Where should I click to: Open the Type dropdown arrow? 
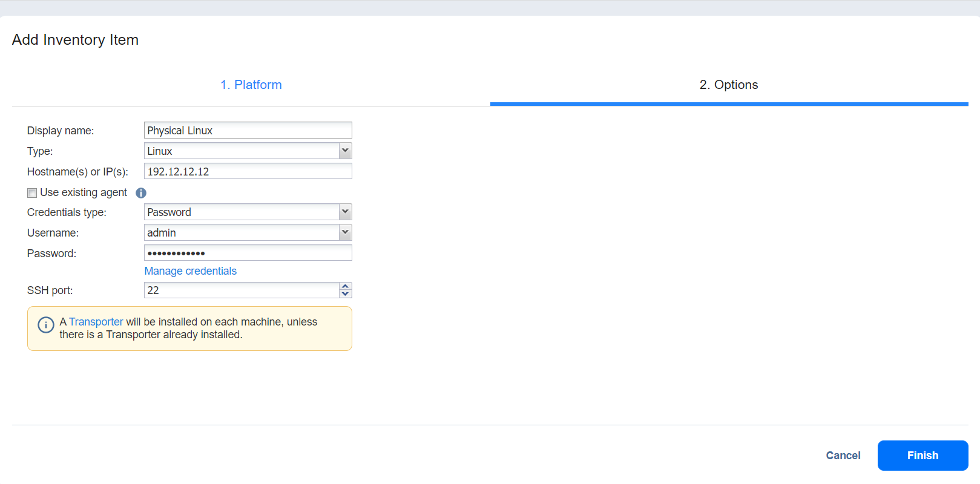345,151
